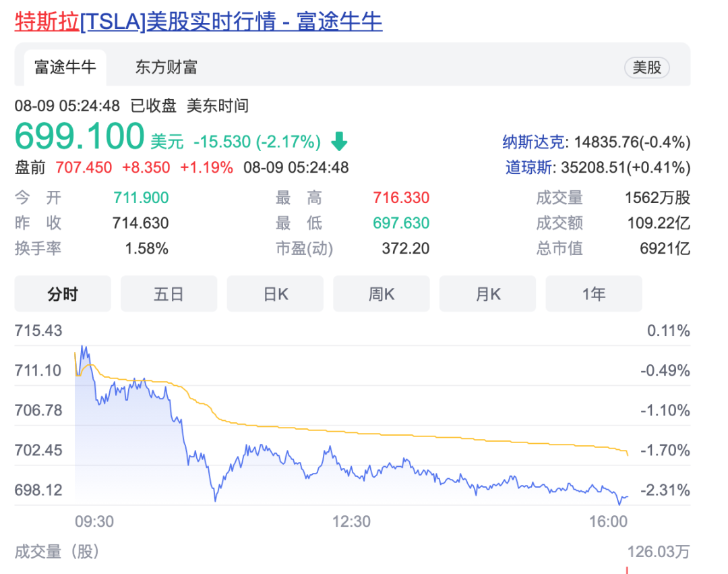Switch chart to 1年 view
The height and width of the screenshot is (574, 728).
(594, 294)
